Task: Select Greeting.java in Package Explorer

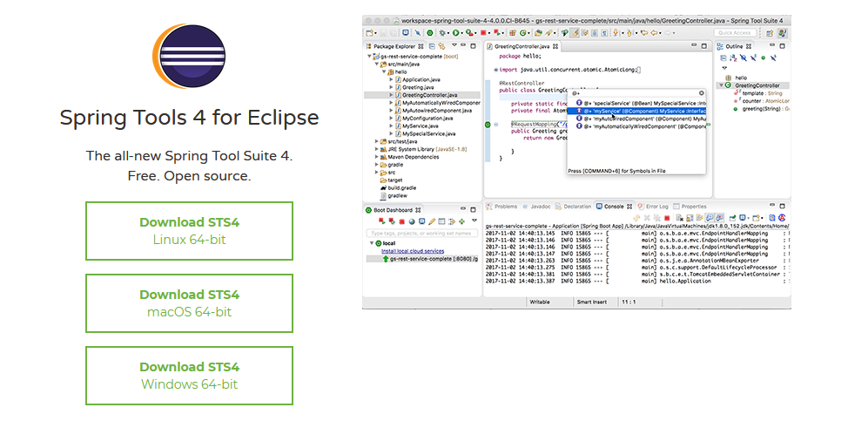Action: click(x=414, y=87)
